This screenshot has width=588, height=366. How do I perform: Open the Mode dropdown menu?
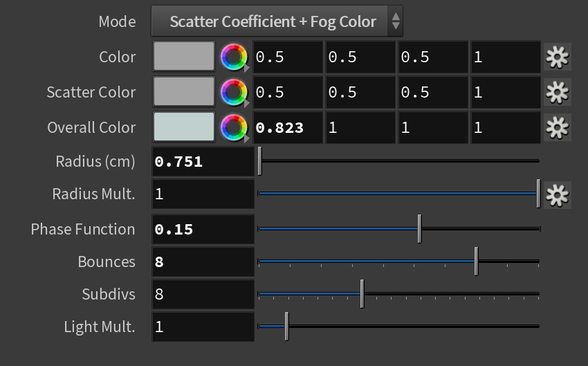pos(277,21)
